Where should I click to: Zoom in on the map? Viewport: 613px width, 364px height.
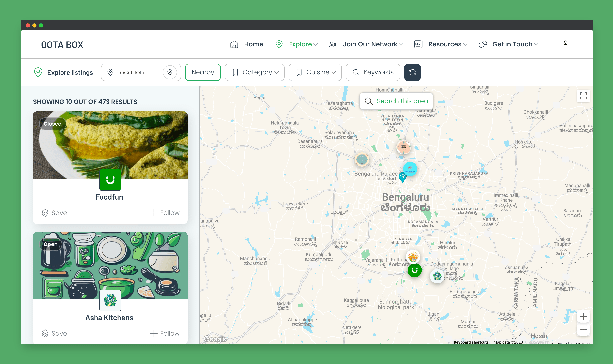coord(583,316)
